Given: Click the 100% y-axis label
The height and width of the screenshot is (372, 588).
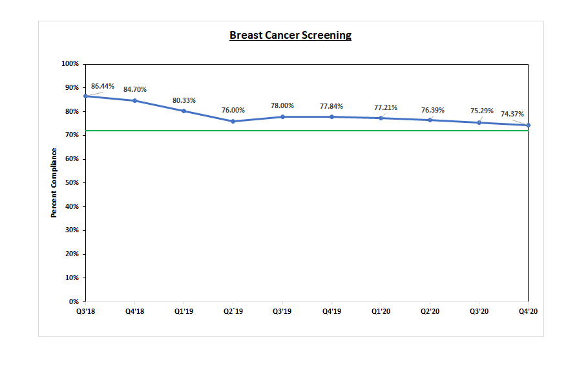Looking at the screenshot, I should 70,64.
